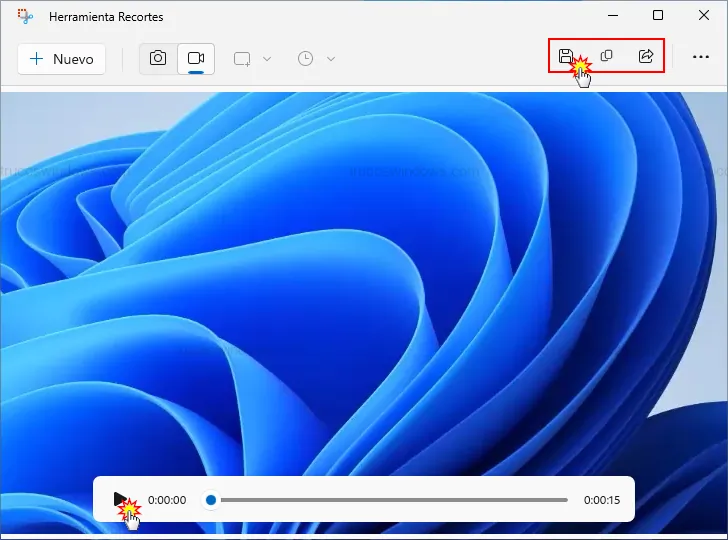728x540 pixels.
Task: Save the recording with the floppy disk icon
Action: (566, 57)
